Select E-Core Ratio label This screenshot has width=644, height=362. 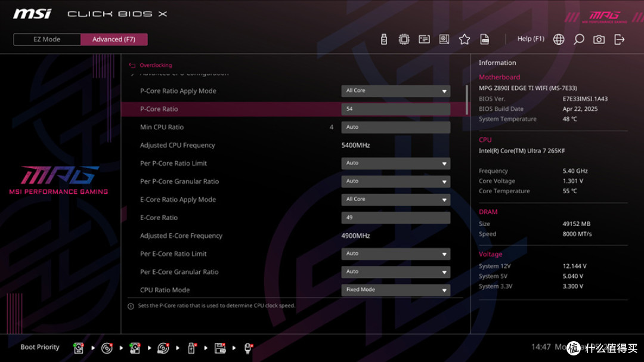pyautogui.click(x=159, y=217)
